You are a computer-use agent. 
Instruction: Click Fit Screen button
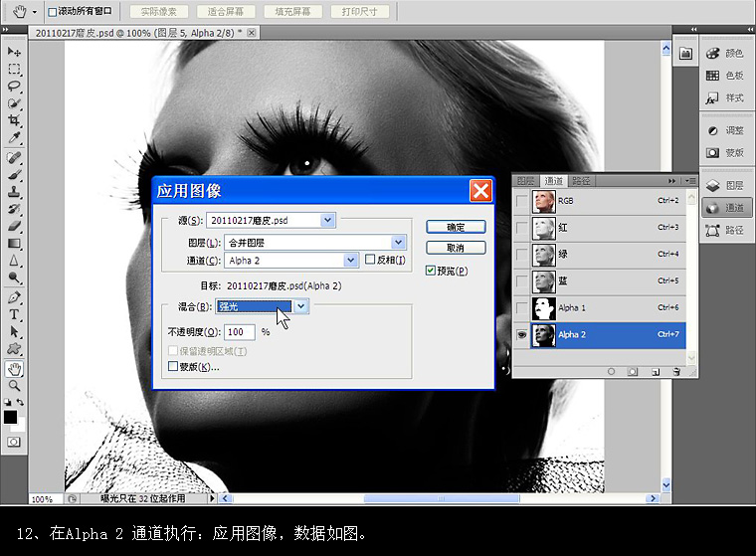(226, 12)
